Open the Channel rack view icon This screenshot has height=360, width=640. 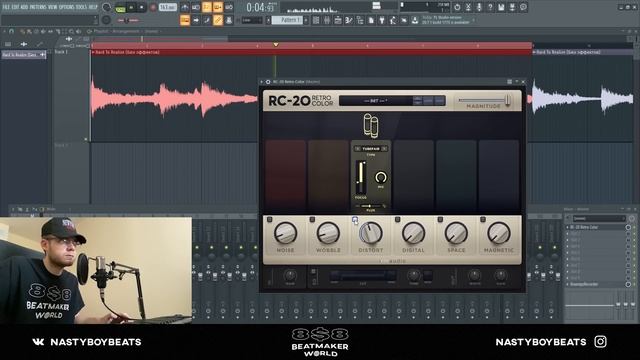[338, 20]
